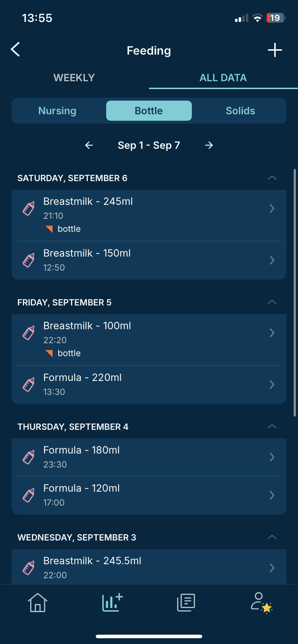Viewport: 298px width, 644px height.
Task: Collapse the Friday, September 5 section
Action: click(x=272, y=302)
